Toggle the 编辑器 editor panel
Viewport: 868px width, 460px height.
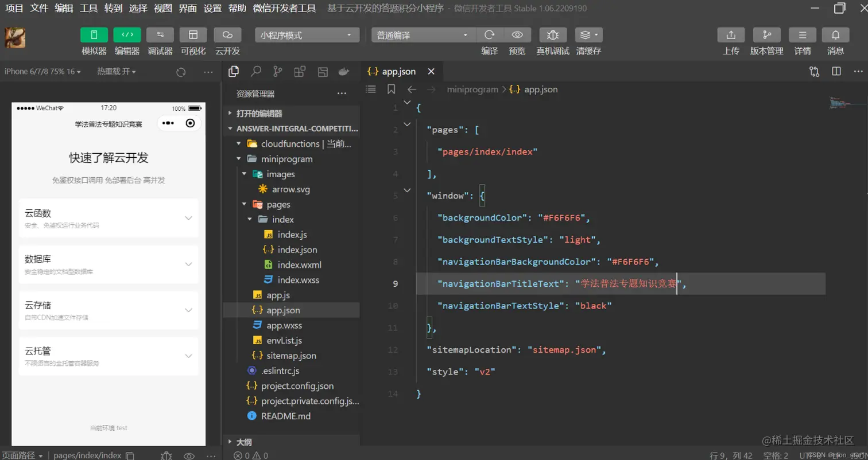127,34
